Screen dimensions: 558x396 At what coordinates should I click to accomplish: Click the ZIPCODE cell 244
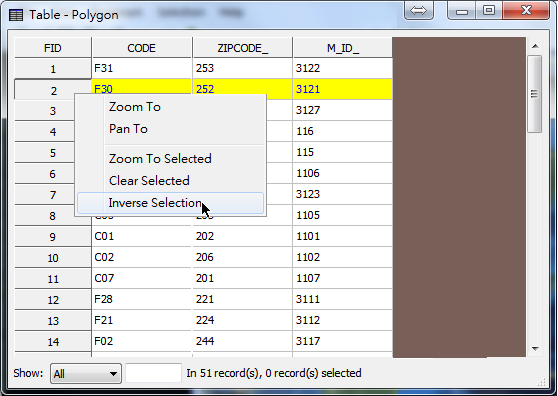click(242, 341)
